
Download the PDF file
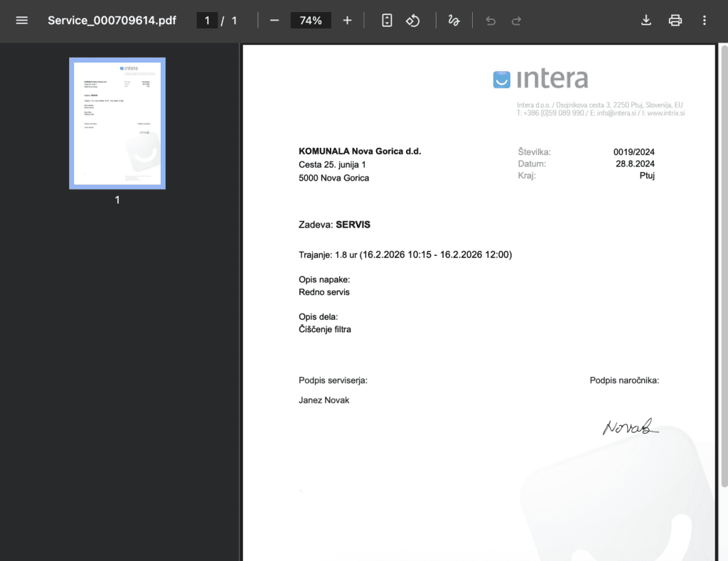[x=646, y=21]
